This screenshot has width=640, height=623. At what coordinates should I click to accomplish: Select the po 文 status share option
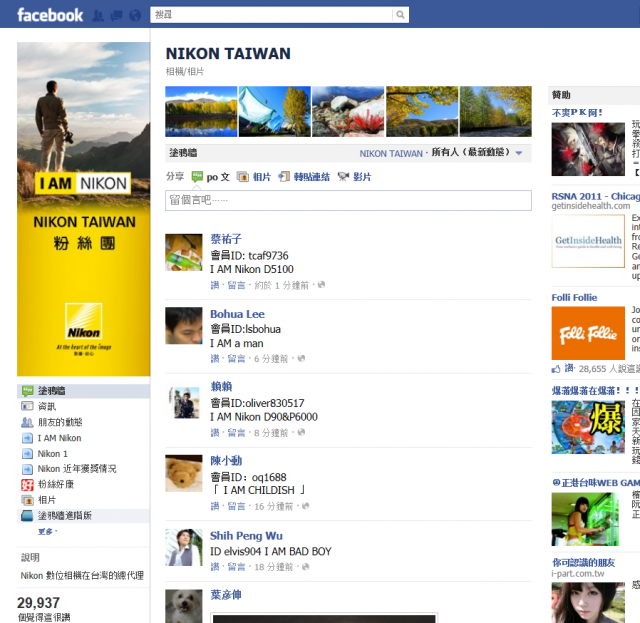(211, 177)
